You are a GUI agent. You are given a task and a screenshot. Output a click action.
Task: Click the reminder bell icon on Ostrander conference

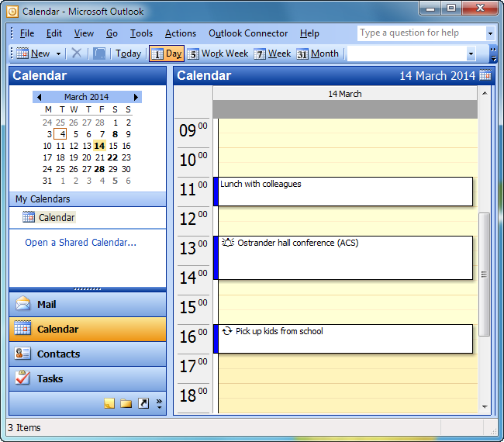228,243
